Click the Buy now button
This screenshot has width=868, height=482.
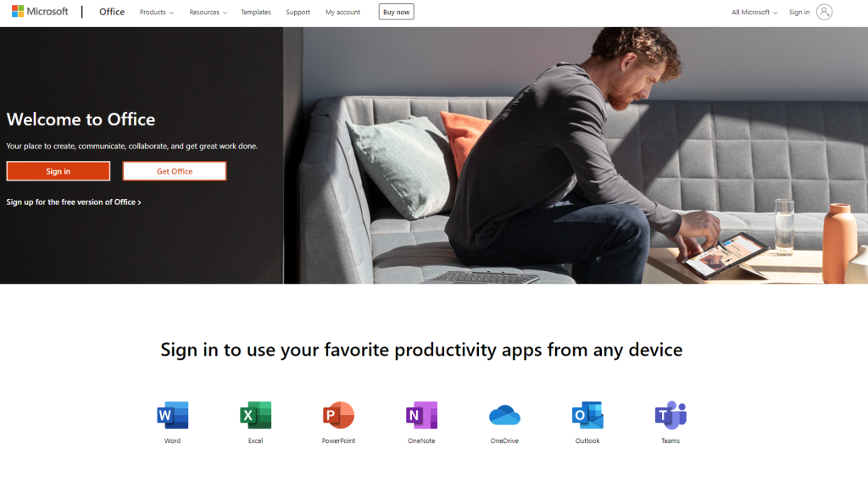397,12
